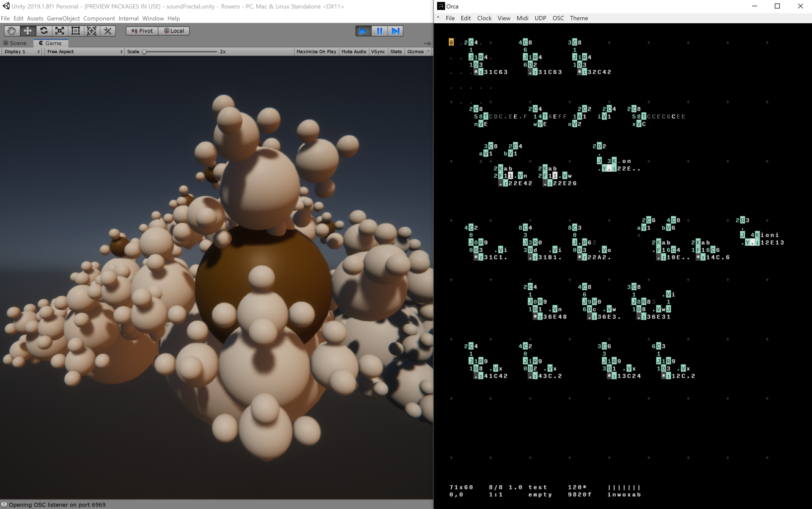Screen dimensions: 812x509
Task: Click the '9820f' frame counter text
Action: pyautogui.click(x=580, y=495)
